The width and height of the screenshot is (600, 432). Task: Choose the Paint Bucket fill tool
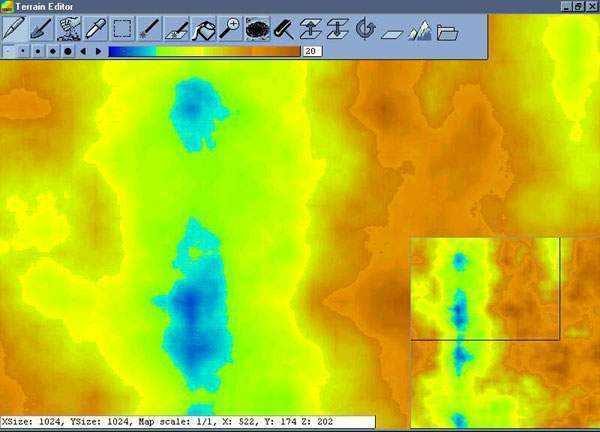point(204,28)
